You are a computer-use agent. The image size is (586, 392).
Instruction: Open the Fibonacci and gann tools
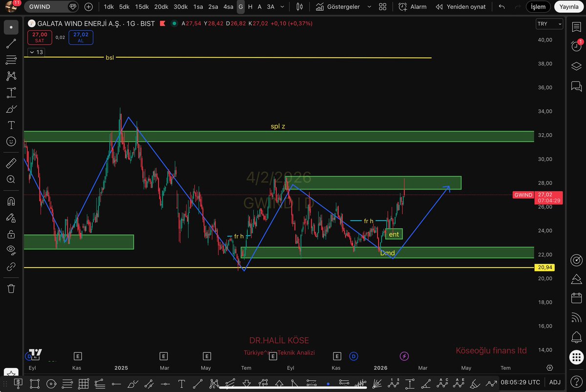pos(11,60)
